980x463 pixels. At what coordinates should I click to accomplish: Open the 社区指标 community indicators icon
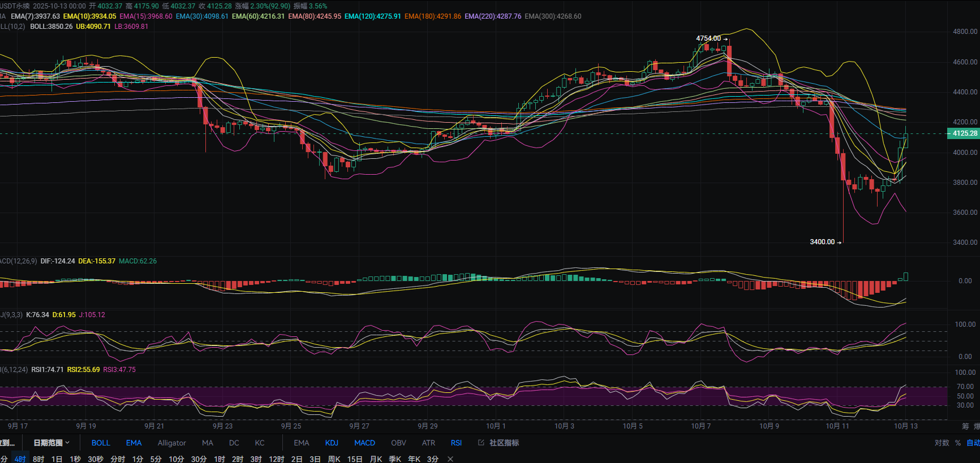point(498,443)
